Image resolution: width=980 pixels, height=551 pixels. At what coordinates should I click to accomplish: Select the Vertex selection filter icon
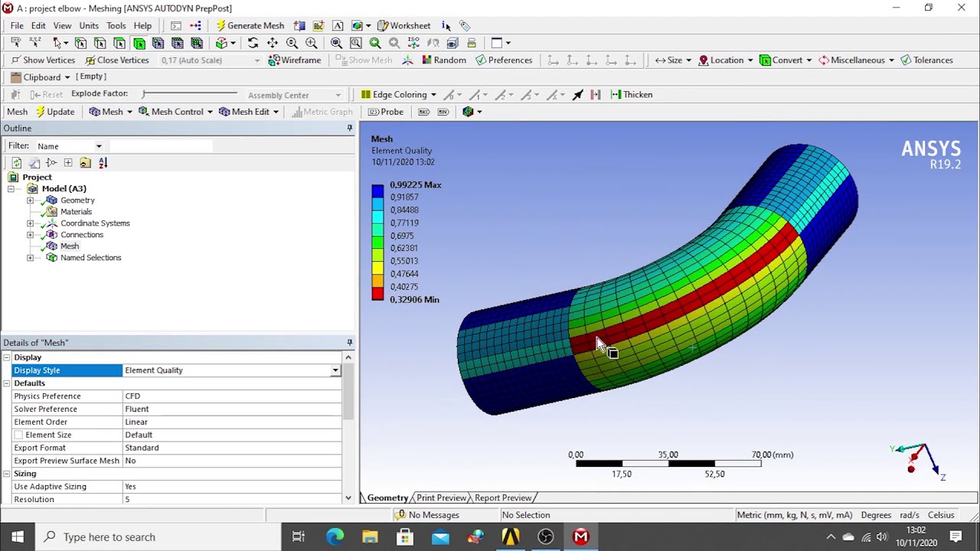(x=80, y=43)
